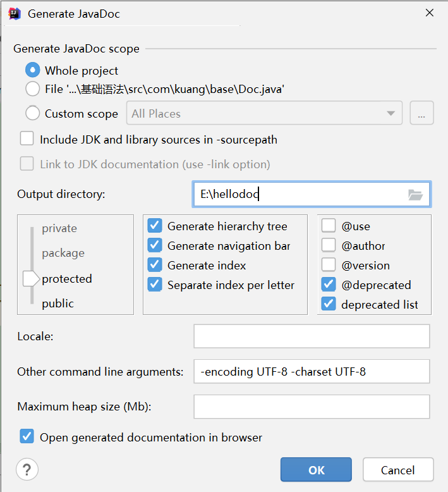Uncheck Generate hierarchy tree

[155, 226]
